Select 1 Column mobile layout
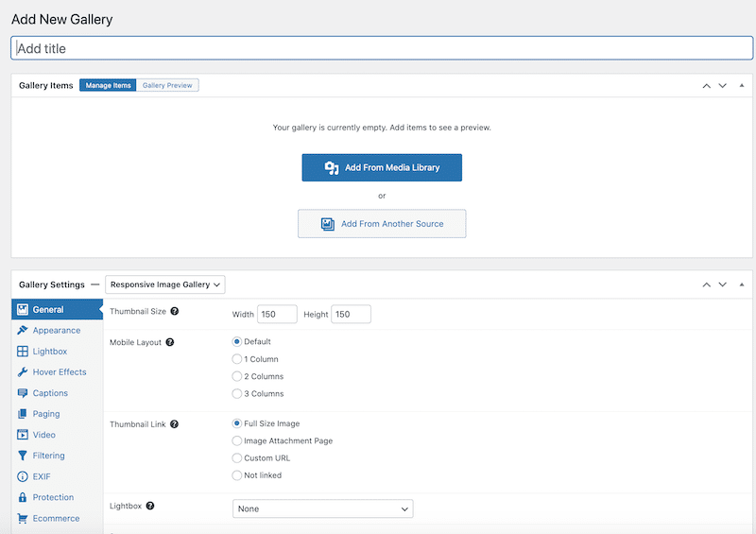Image resolution: width=756 pixels, height=534 pixels. (x=237, y=359)
